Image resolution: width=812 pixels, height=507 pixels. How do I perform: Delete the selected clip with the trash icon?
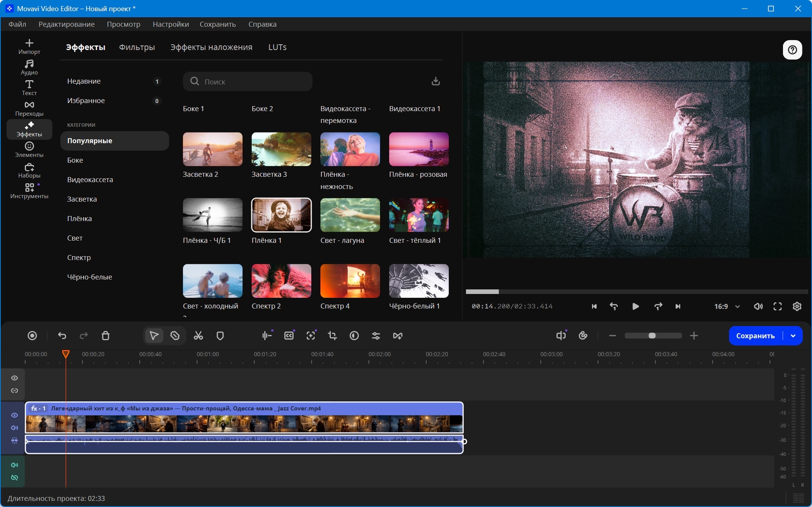click(106, 336)
